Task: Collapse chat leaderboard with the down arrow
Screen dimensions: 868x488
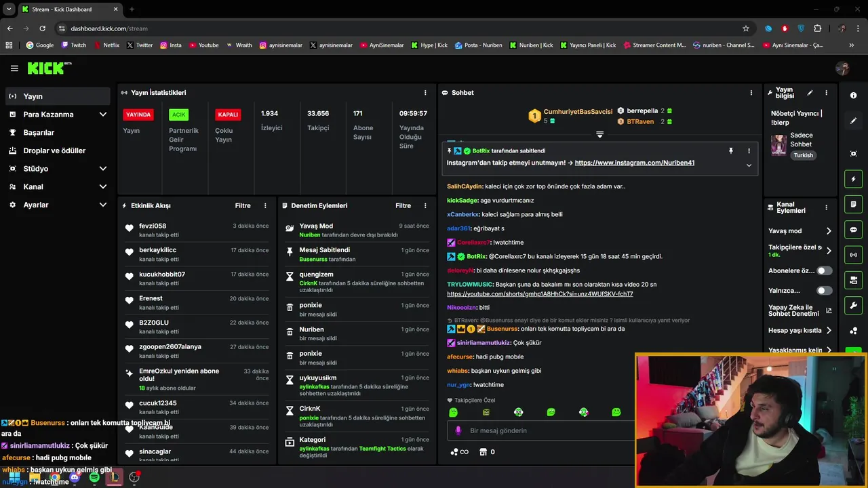Action: (599, 134)
